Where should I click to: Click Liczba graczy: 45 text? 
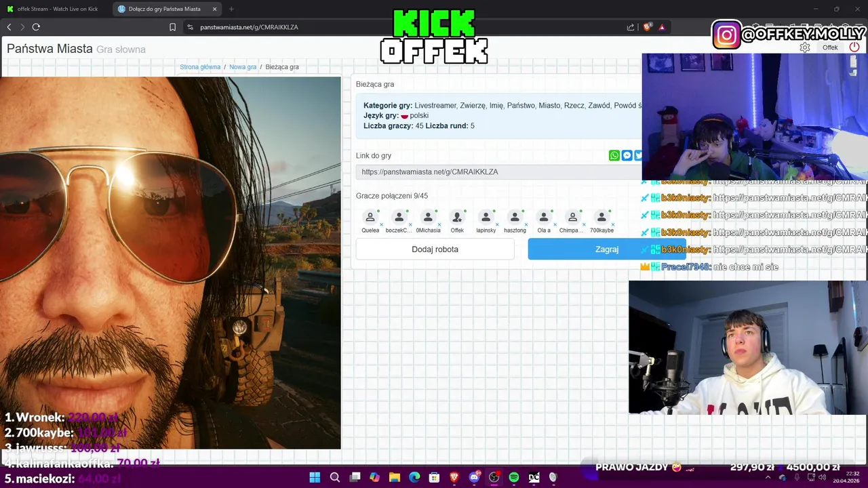click(393, 126)
